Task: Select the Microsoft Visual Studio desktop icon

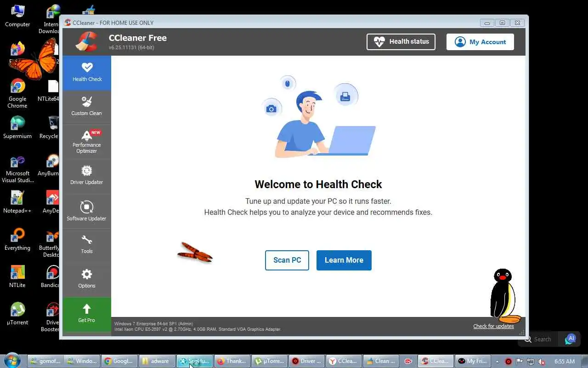Action: tap(17, 169)
